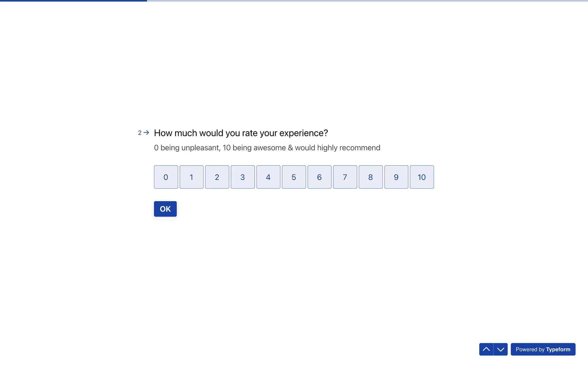Select rating 6 box

(319, 177)
